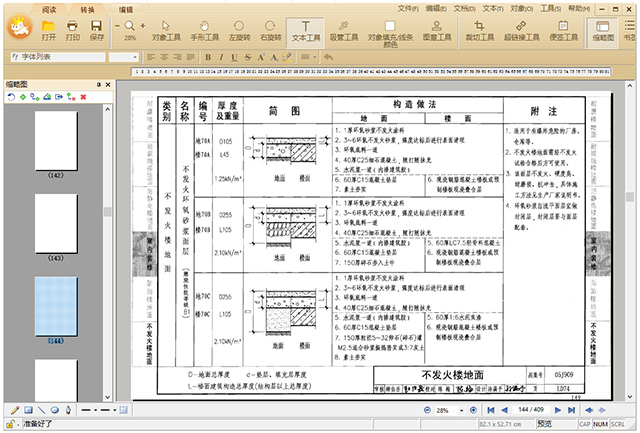Choose the 图章工具 stamp tool
The width and height of the screenshot is (640, 433).
tap(436, 30)
